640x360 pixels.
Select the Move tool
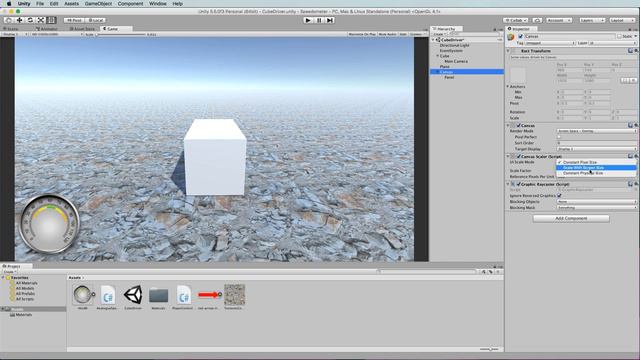19,20
